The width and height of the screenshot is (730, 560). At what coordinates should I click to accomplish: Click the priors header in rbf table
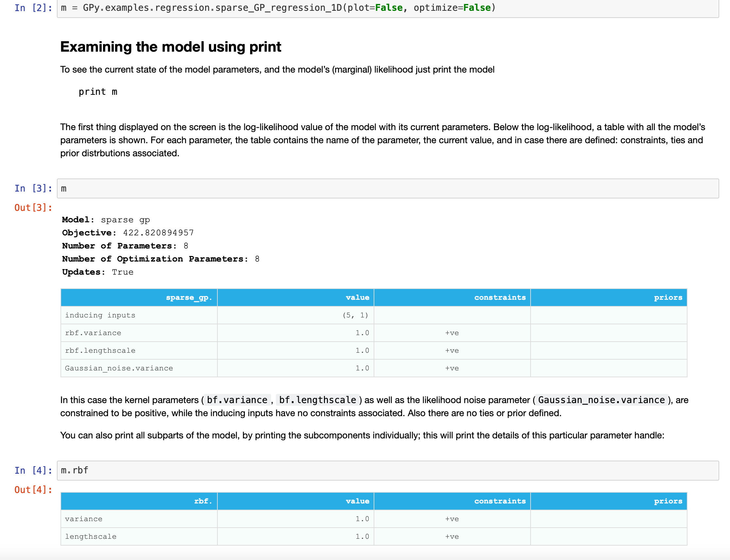(668, 501)
